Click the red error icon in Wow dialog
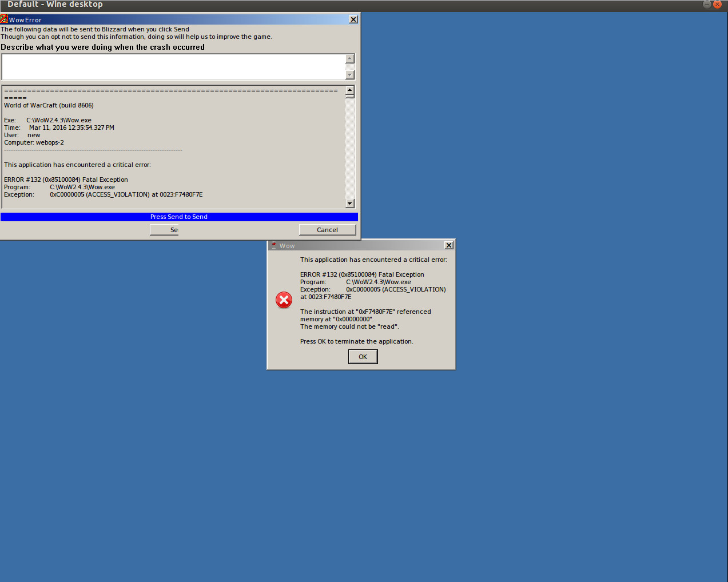Viewport: 728px width, 582px height. coord(284,300)
